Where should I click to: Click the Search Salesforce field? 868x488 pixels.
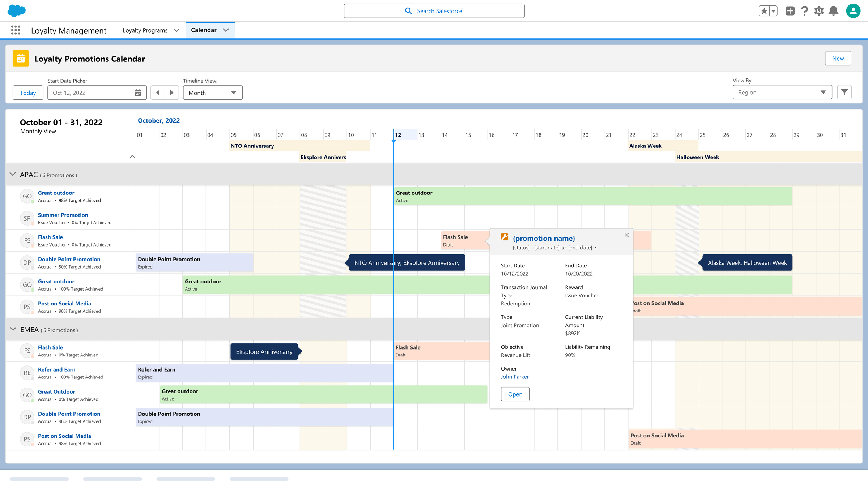pos(434,11)
